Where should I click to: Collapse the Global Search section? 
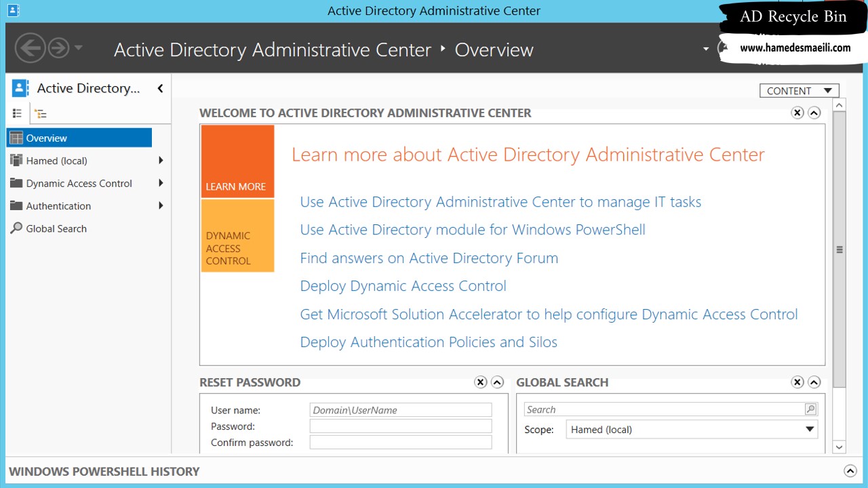click(x=814, y=382)
